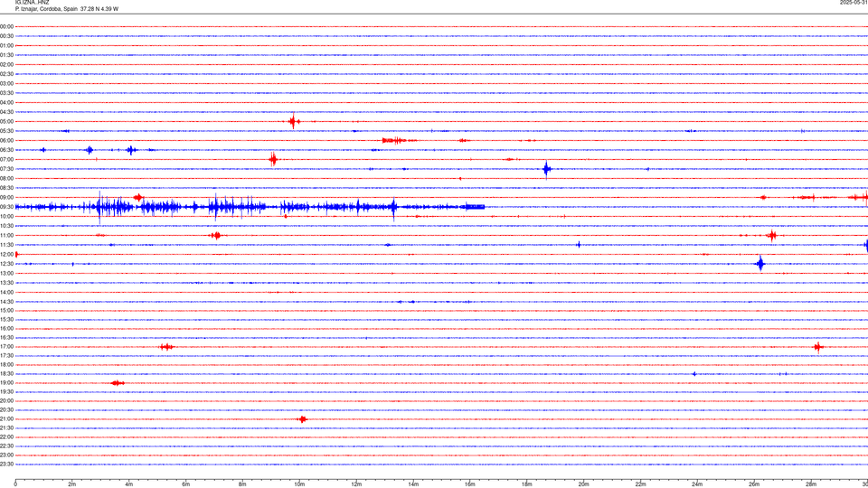Select the 21:00 trace time label
The width and height of the screenshot is (868, 488).
(x=6, y=418)
